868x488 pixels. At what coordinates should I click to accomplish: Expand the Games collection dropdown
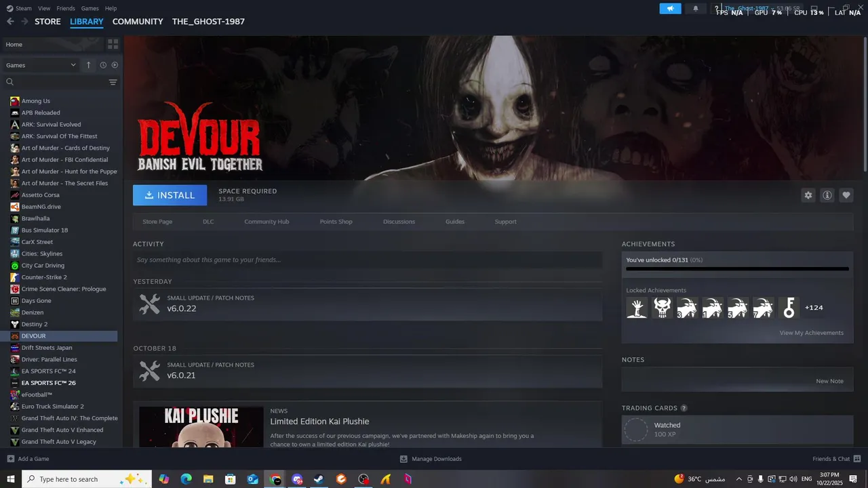tap(41, 65)
